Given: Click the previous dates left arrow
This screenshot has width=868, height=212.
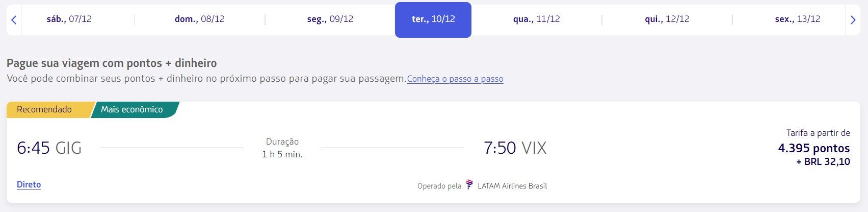Looking at the screenshot, I should point(14,20).
